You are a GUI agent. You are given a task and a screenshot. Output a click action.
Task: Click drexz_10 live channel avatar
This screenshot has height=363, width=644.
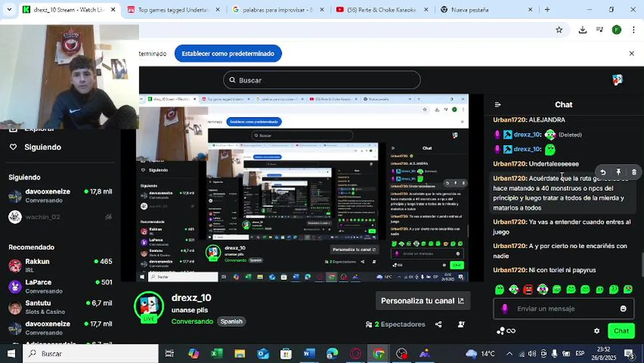(149, 306)
